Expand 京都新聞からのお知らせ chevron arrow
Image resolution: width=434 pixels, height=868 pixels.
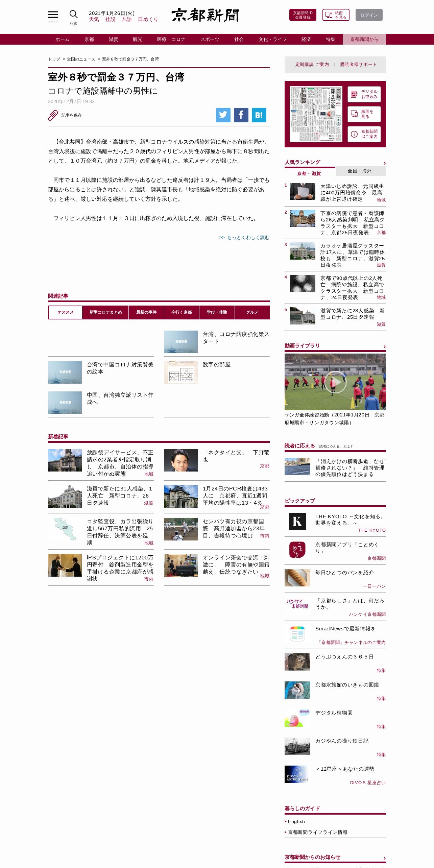point(384,858)
